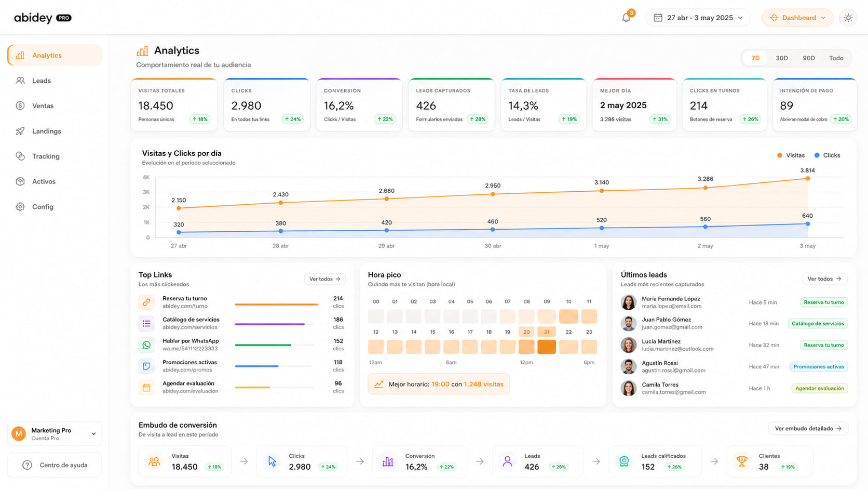The width and height of the screenshot is (868, 489).
Task: Click the Hablar por WhatsApp green progress bar
Action: [x=263, y=345]
